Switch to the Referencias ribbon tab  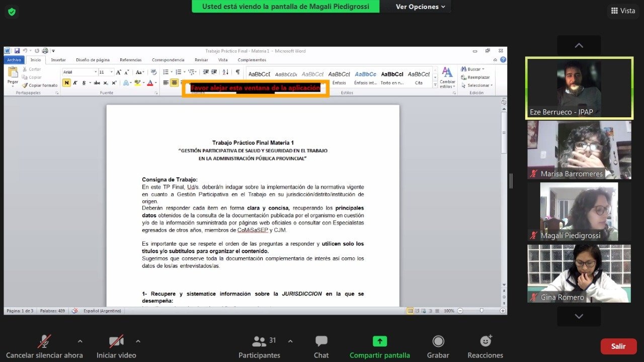click(x=130, y=60)
